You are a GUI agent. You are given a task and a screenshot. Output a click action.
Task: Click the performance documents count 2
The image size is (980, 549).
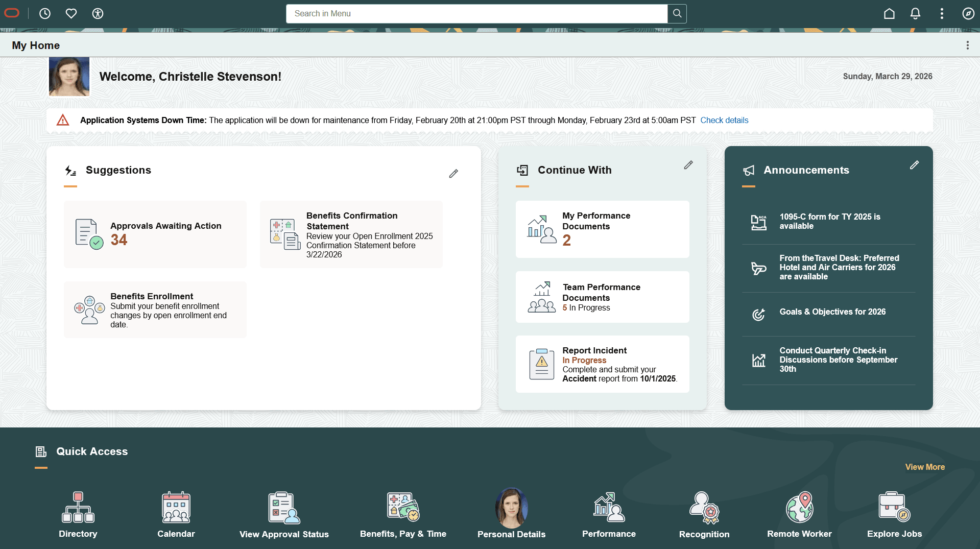(x=567, y=241)
